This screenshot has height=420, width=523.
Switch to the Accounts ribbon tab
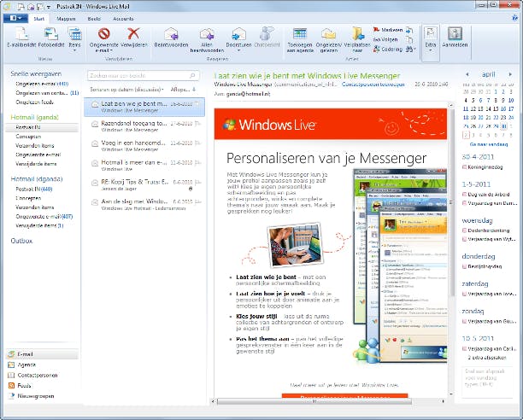pos(123,19)
